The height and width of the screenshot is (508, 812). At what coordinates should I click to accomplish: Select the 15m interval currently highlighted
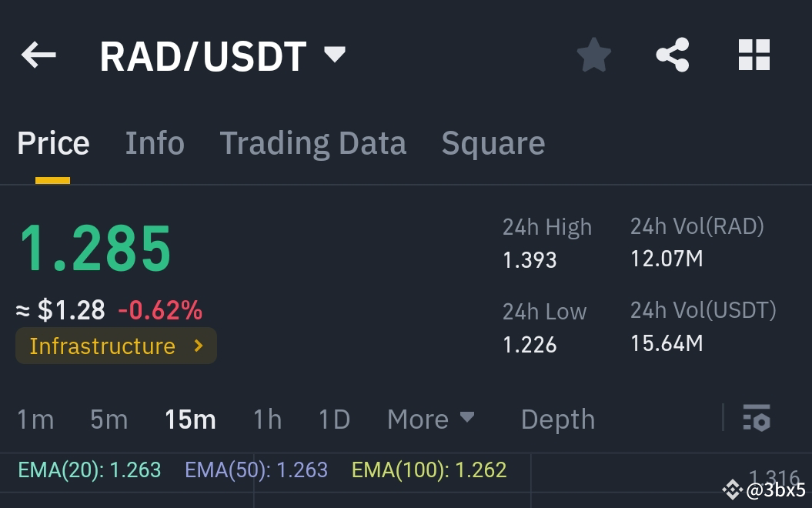189,419
